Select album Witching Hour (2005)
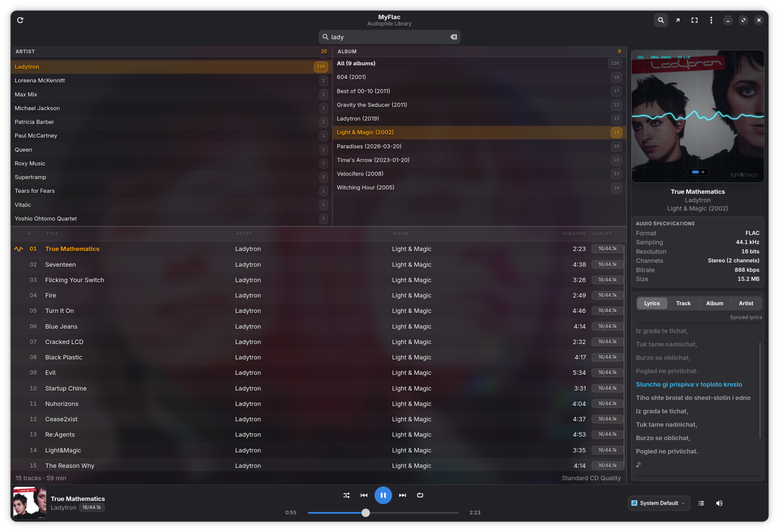 coord(479,188)
